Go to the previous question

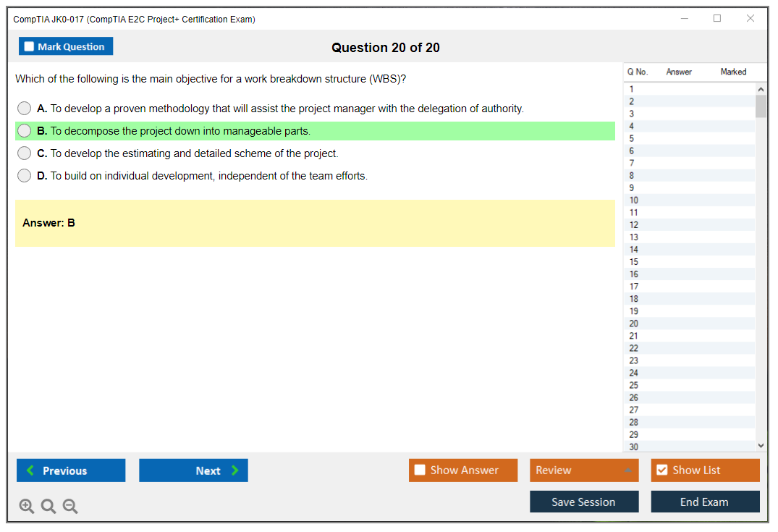point(71,470)
